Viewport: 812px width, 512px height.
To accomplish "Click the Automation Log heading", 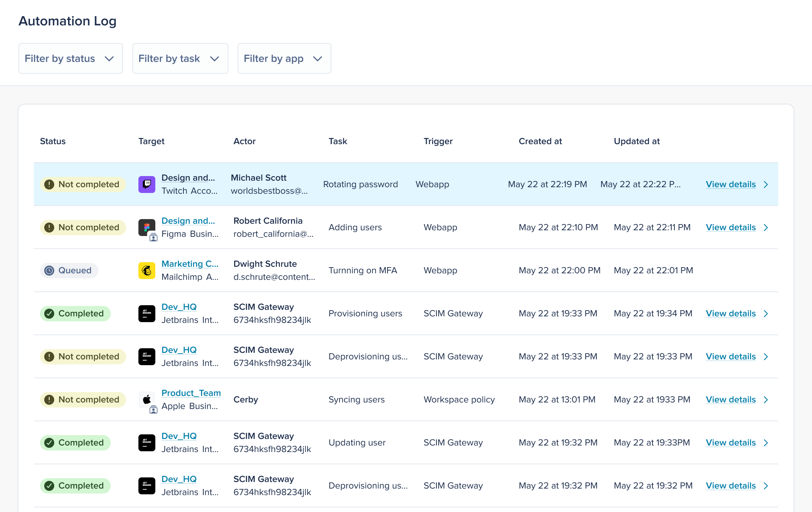I will 68,21.
